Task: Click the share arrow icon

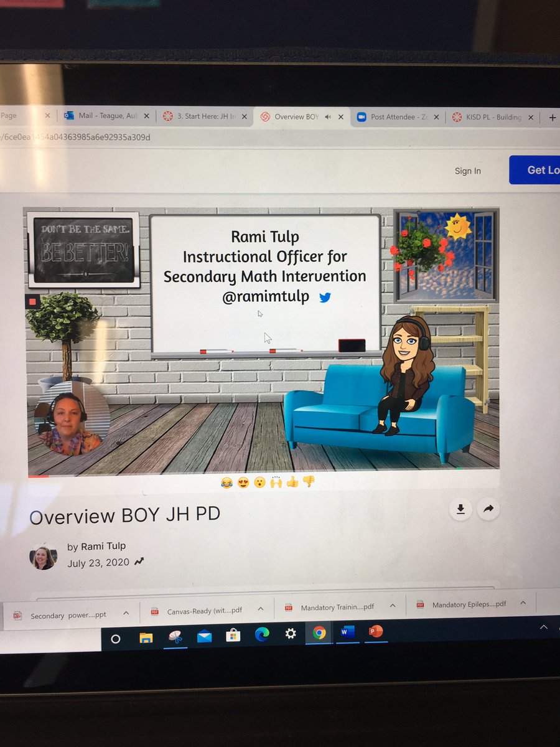Action: click(x=488, y=509)
